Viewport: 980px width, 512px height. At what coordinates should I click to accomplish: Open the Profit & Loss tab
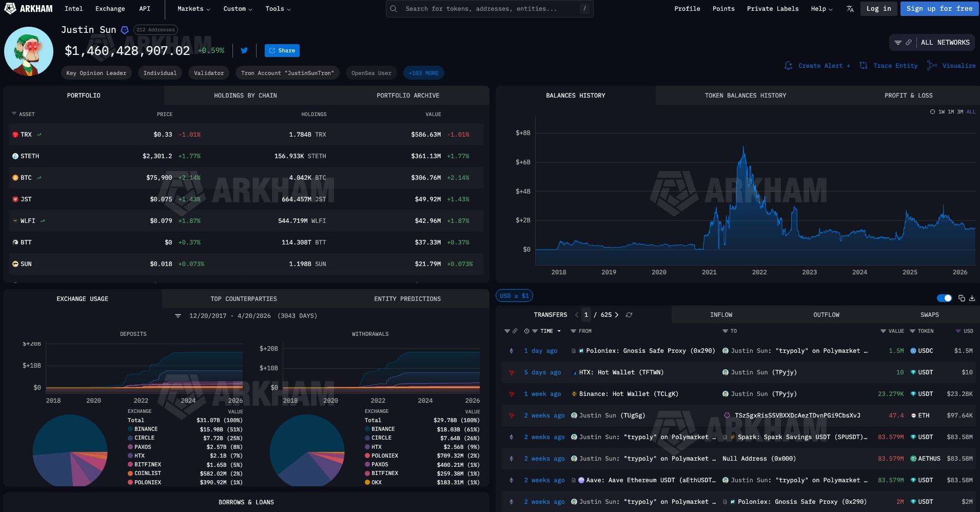point(908,96)
